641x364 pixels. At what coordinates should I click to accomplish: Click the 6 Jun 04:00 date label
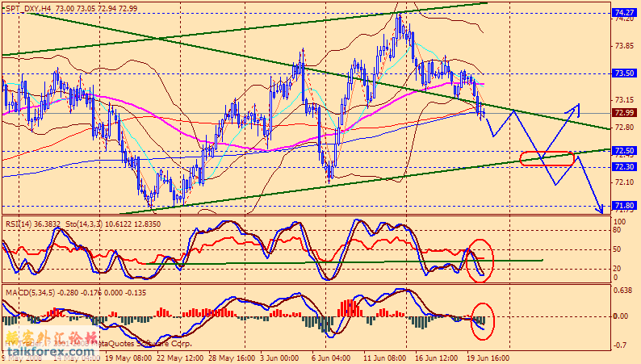pyautogui.click(x=331, y=358)
